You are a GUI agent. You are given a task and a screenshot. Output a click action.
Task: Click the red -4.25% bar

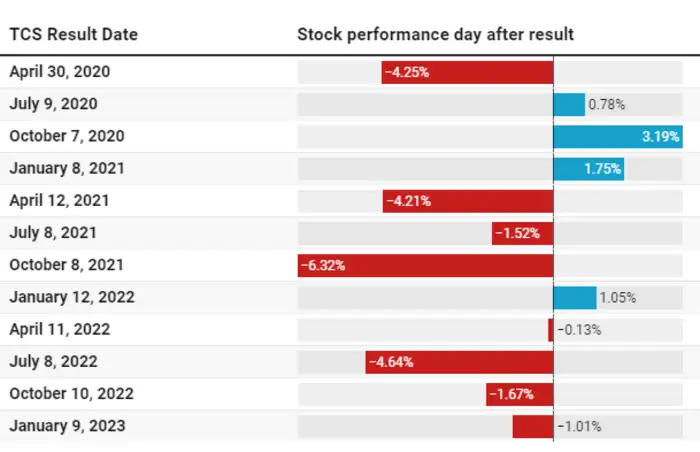(467, 72)
